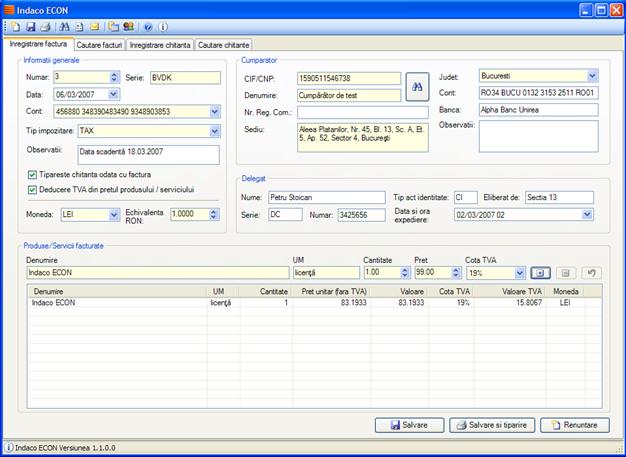The width and height of the screenshot is (626, 457).
Task: Click the save floppy disk toolbar icon
Action: pyautogui.click(x=31, y=27)
